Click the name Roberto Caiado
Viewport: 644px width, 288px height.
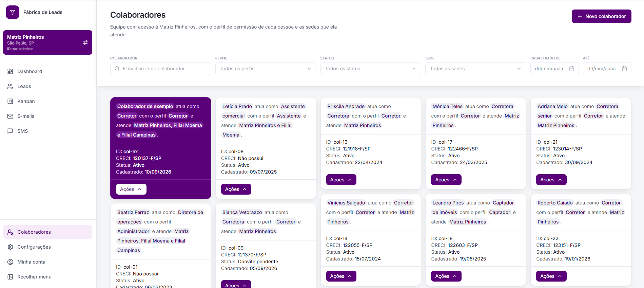point(555,203)
